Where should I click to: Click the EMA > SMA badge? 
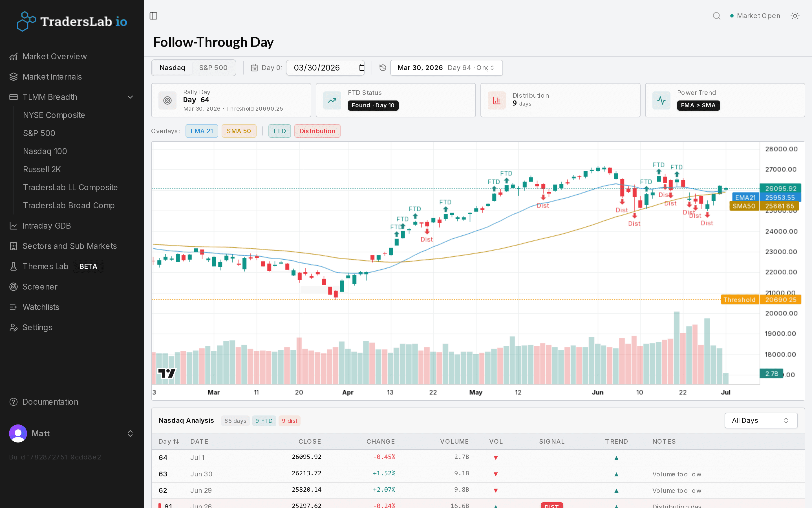[698, 106]
